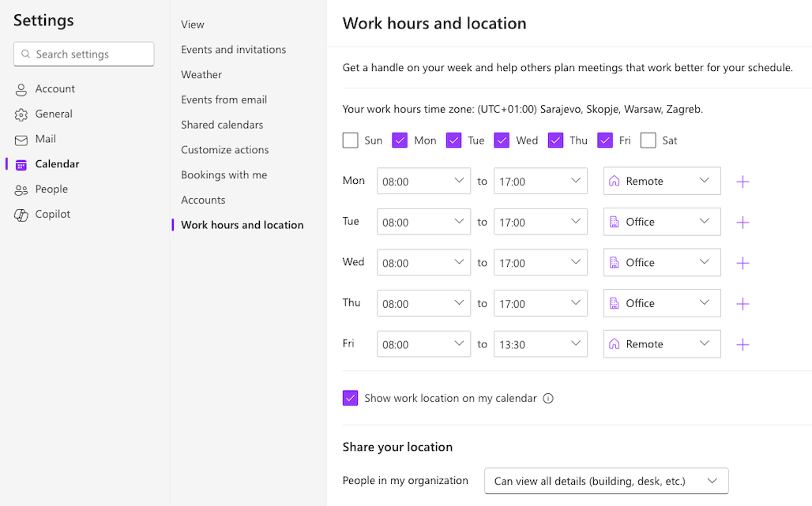The width and height of the screenshot is (812, 506).
Task: Click the Search settings field
Action: click(84, 54)
